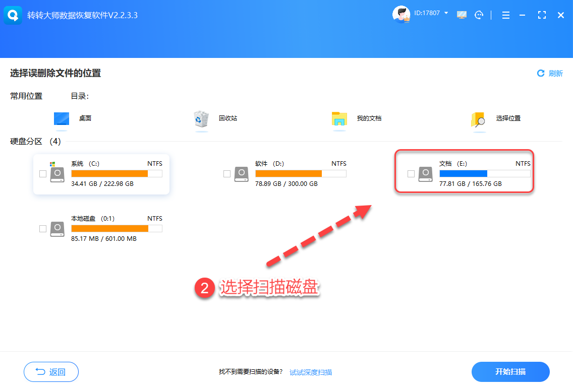Expand the ID:17807 account dropdown arrow
The width and height of the screenshot is (573, 392).
click(446, 13)
